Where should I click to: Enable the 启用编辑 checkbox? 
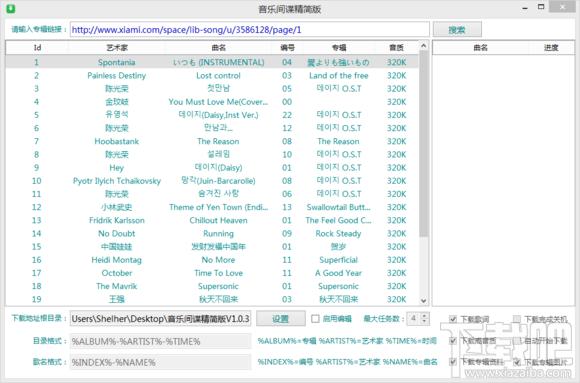315,319
